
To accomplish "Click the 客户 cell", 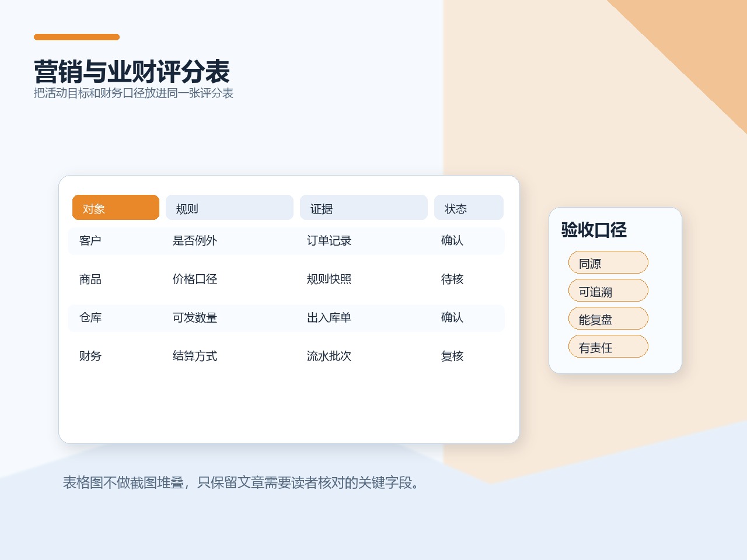I will pyautogui.click(x=90, y=240).
